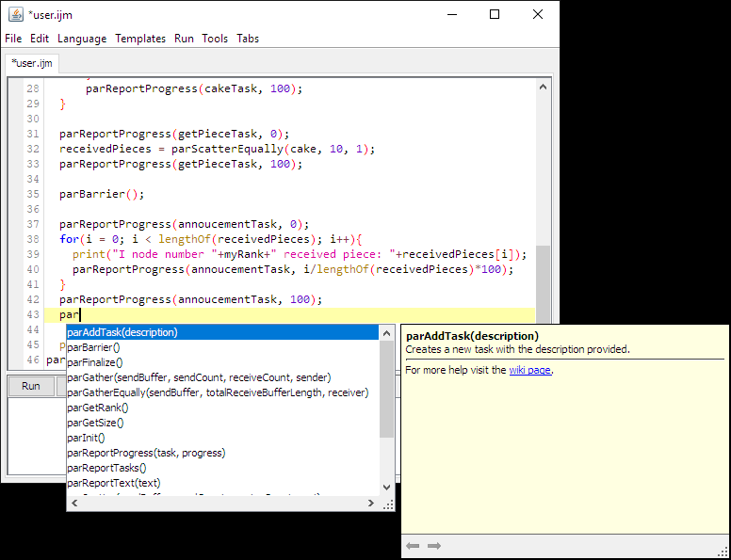Click 'print' on line 39
The width and height of the screenshot is (731, 560).
tap(89, 254)
